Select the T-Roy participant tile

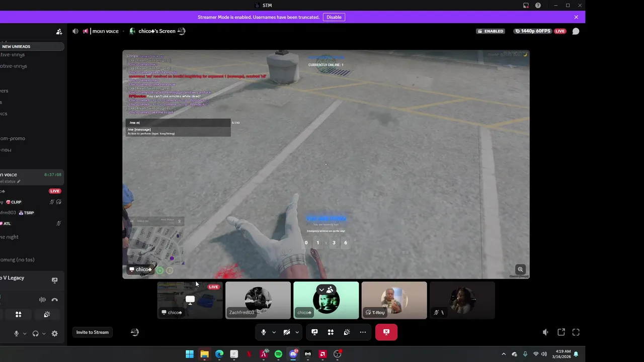pyautogui.click(x=394, y=300)
